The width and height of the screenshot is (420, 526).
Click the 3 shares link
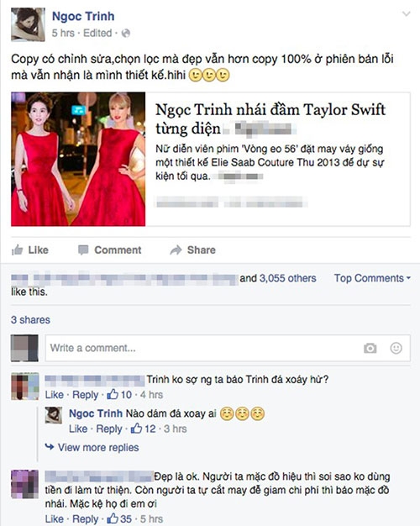(x=30, y=319)
